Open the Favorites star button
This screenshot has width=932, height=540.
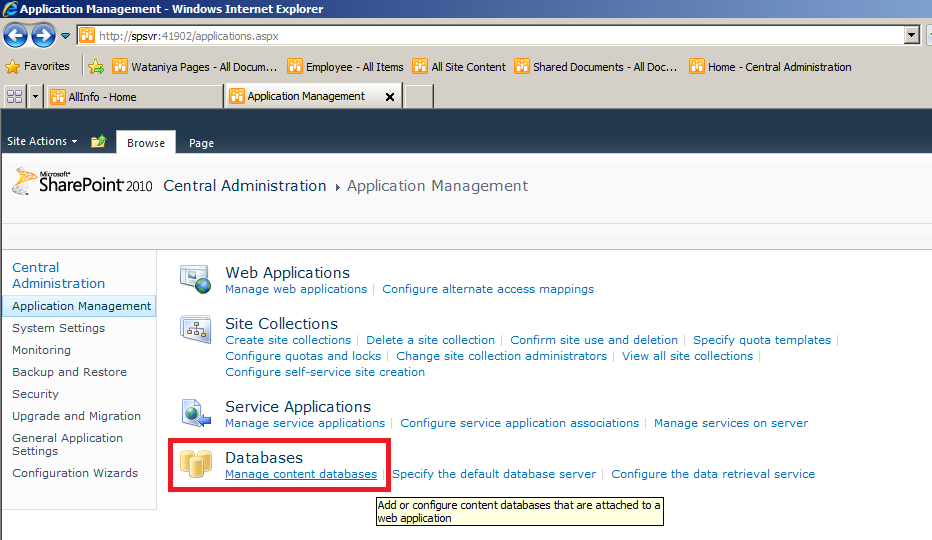(x=37, y=67)
